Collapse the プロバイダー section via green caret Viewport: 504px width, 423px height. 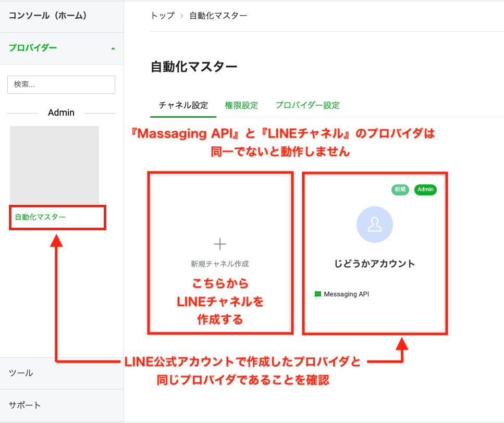[x=113, y=48]
